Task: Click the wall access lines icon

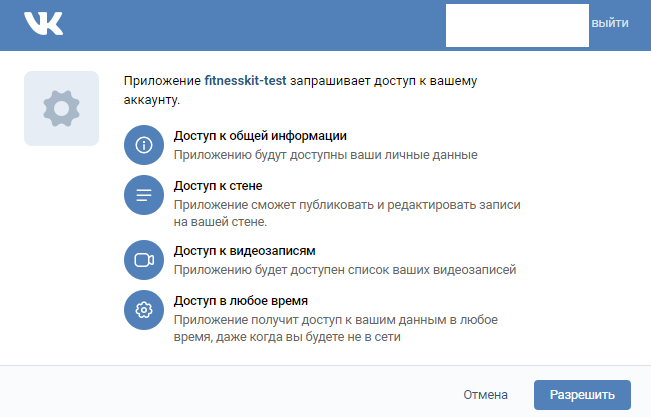Action: 144,195
